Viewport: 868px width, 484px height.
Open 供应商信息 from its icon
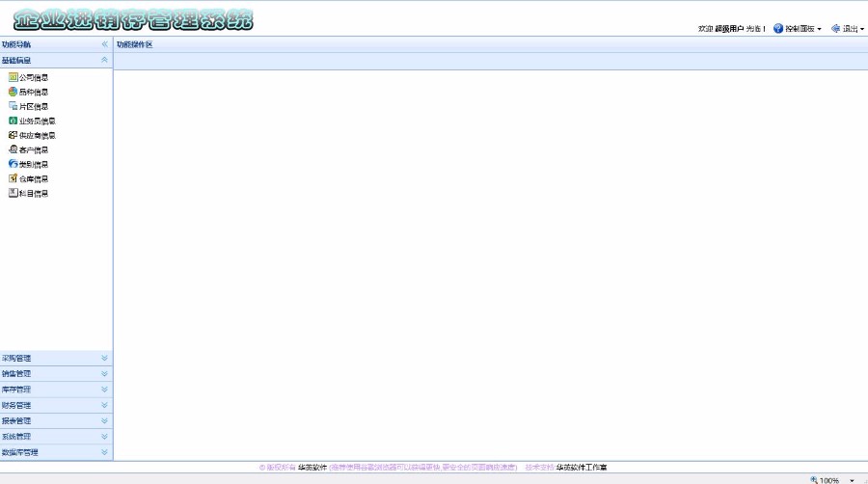[x=13, y=134]
